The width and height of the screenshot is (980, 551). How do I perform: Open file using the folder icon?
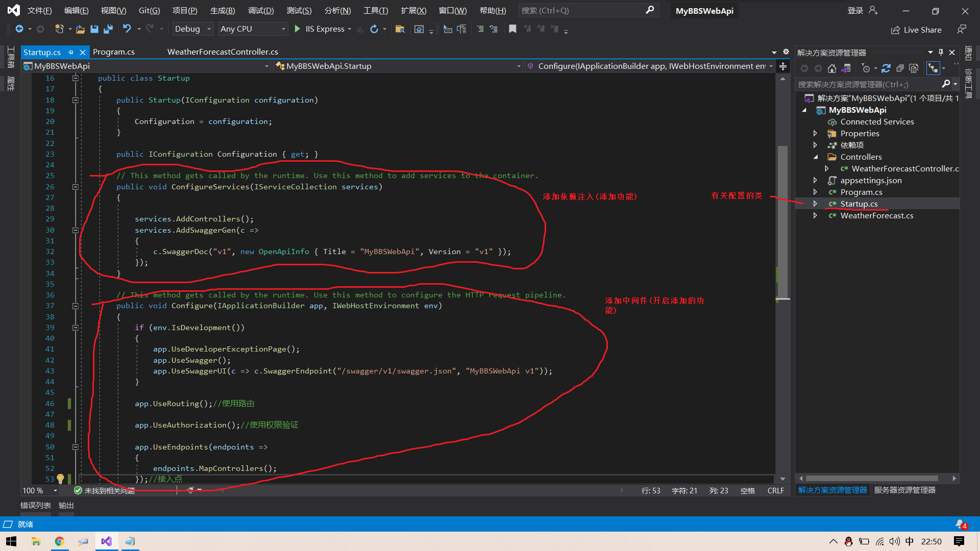[80, 29]
